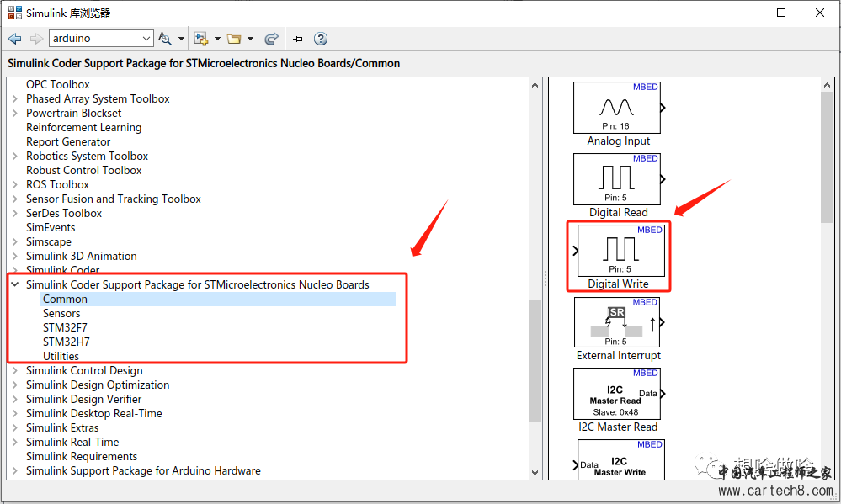Viewport: 841px width, 504px height.
Task: Click the new model toolbar icon
Action: pyautogui.click(x=201, y=39)
